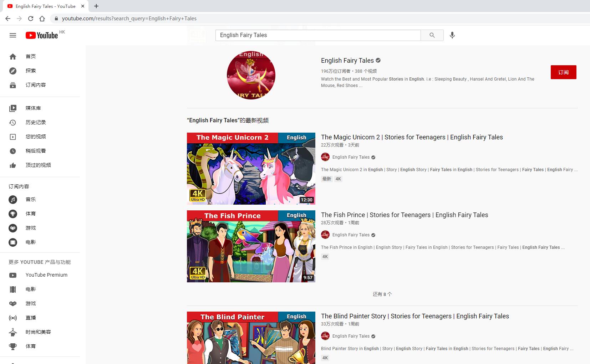Open a new browser tab

coord(96,6)
